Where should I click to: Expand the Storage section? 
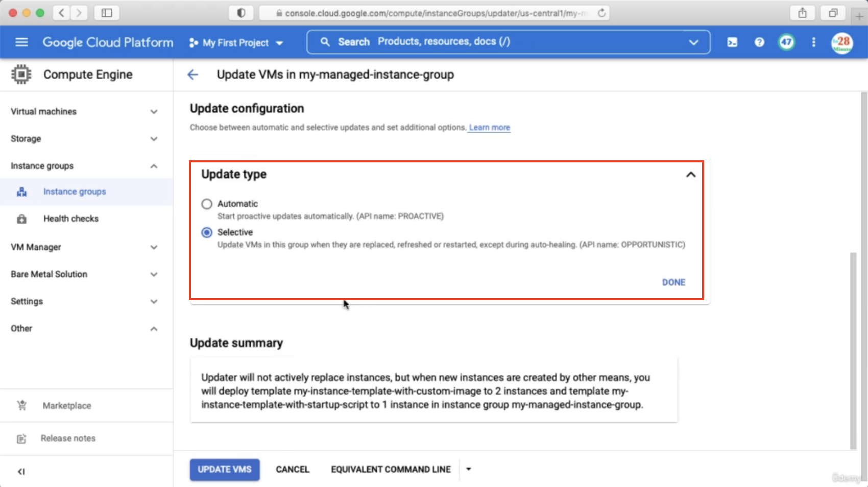coord(154,139)
